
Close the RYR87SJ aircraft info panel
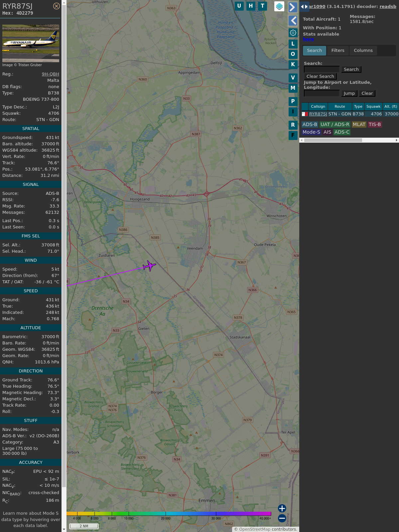(57, 6)
